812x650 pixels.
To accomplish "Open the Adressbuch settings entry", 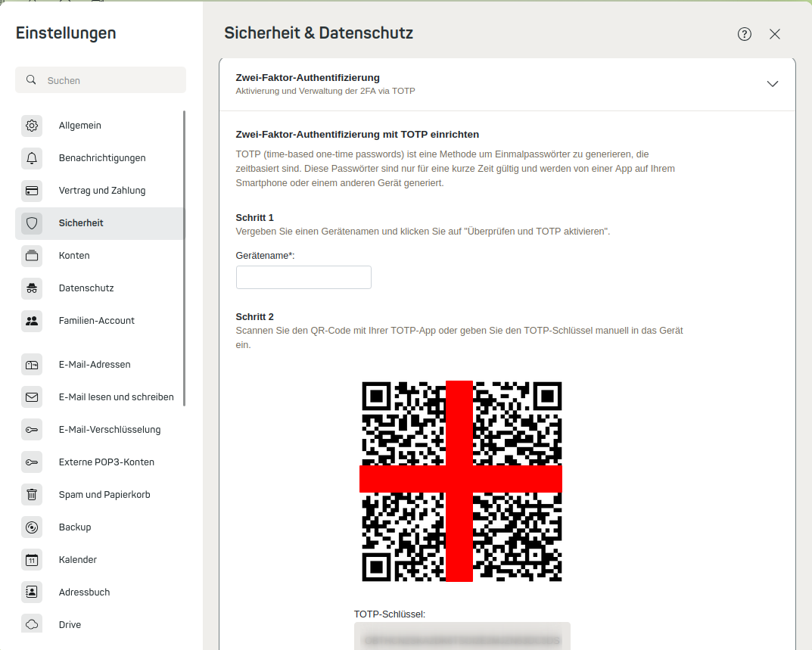I will (x=100, y=592).
